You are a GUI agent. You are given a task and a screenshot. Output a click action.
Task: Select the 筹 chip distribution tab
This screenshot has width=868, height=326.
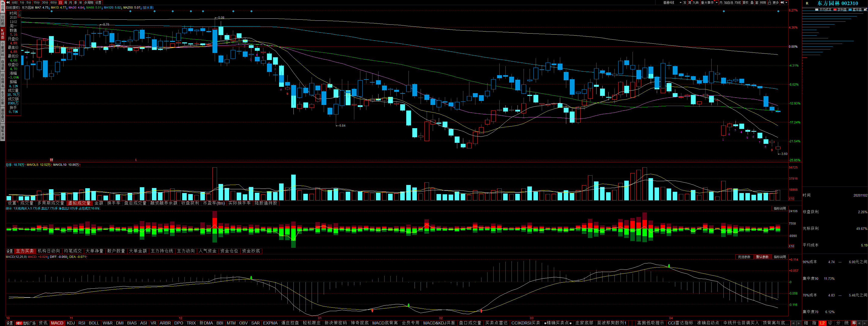[x=854, y=323]
